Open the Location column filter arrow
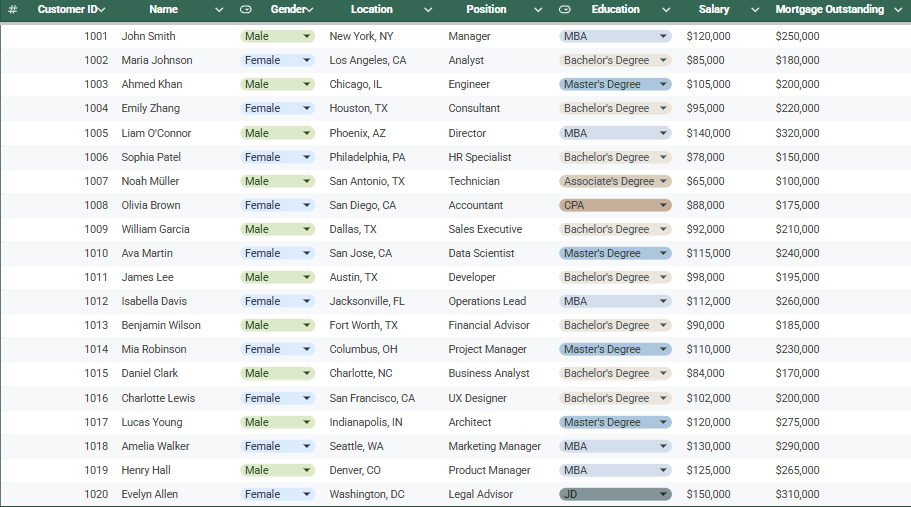Viewport: 911px width, 507px height. click(428, 10)
